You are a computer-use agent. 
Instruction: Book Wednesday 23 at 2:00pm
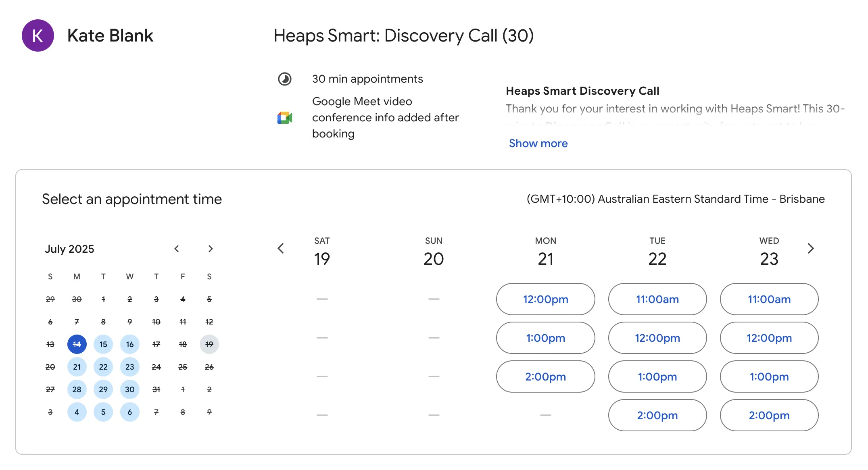[769, 415]
